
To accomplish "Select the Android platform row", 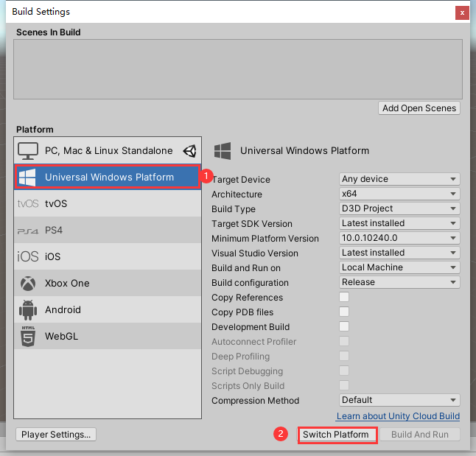I will pyautogui.click(x=108, y=310).
